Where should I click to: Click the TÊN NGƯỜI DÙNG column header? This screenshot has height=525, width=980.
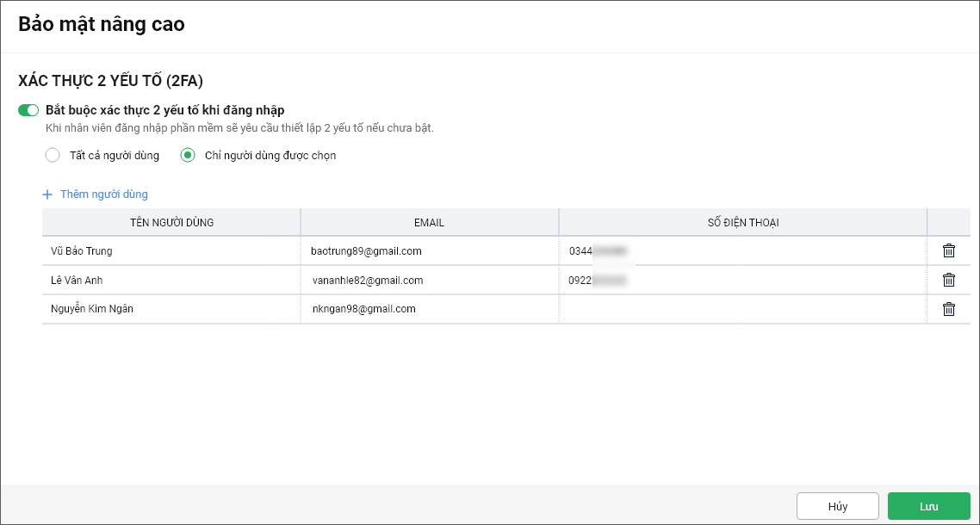pos(171,222)
